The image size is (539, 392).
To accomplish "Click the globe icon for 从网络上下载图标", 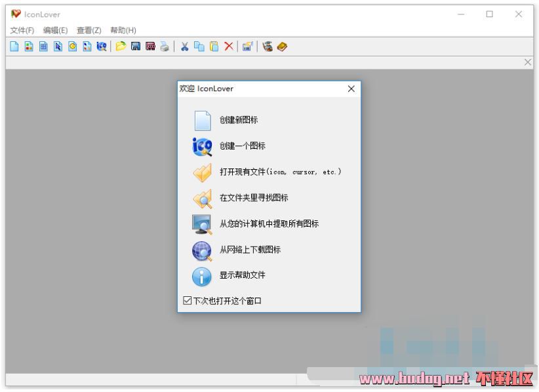I will point(202,251).
